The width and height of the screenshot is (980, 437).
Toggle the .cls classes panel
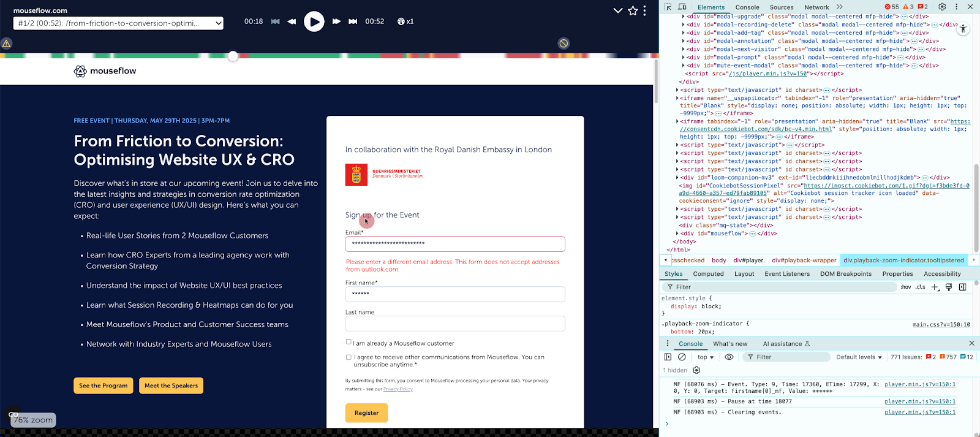point(921,287)
